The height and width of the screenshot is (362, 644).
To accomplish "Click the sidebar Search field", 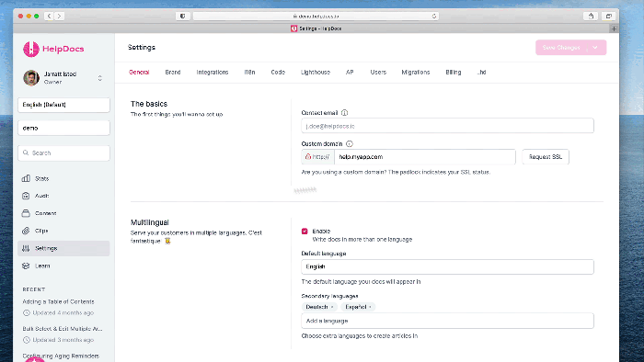I will 63,153.
